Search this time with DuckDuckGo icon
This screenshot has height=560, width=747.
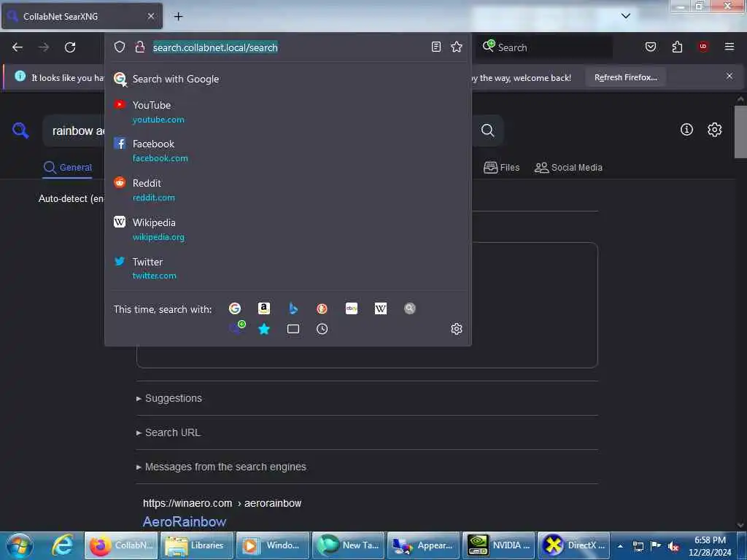pyautogui.click(x=322, y=308)
